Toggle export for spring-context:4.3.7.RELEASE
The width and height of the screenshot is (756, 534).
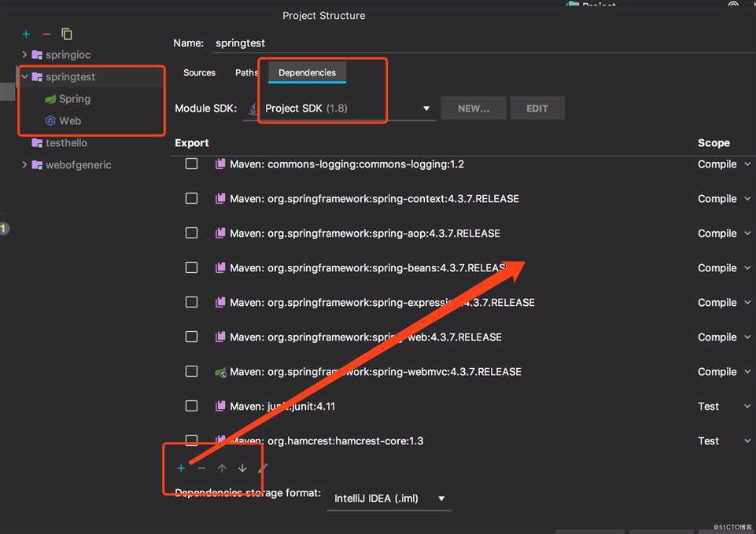tap(191, 198)
